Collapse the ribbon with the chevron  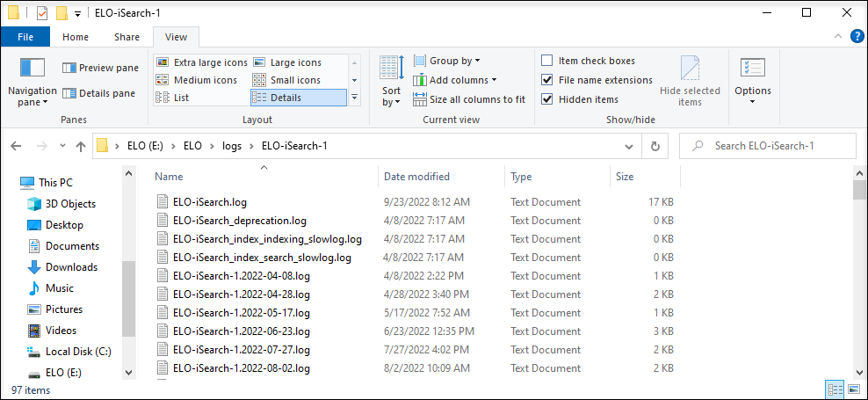pyautogui.click(x=837, y=37)
